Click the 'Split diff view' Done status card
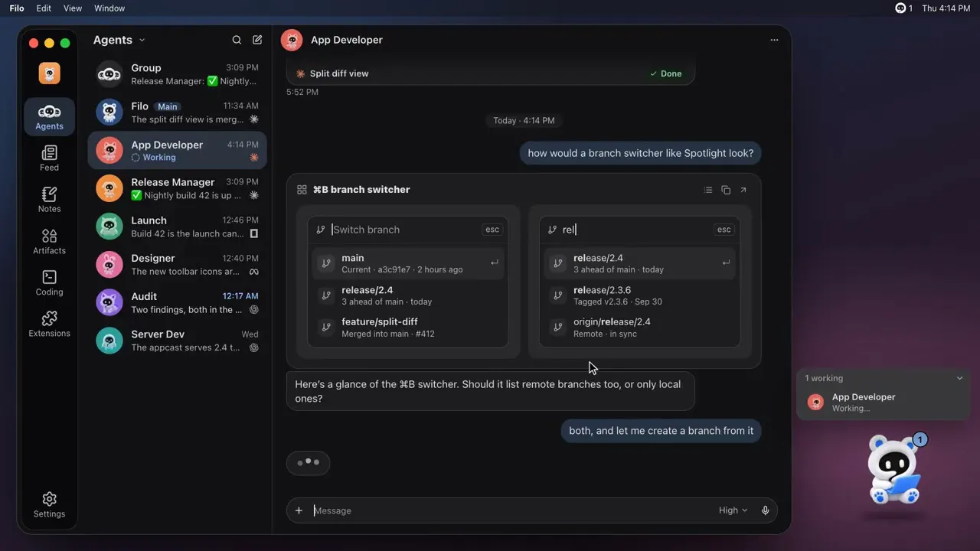Screen dimensions: 980x551 click(x=491, y=73)
